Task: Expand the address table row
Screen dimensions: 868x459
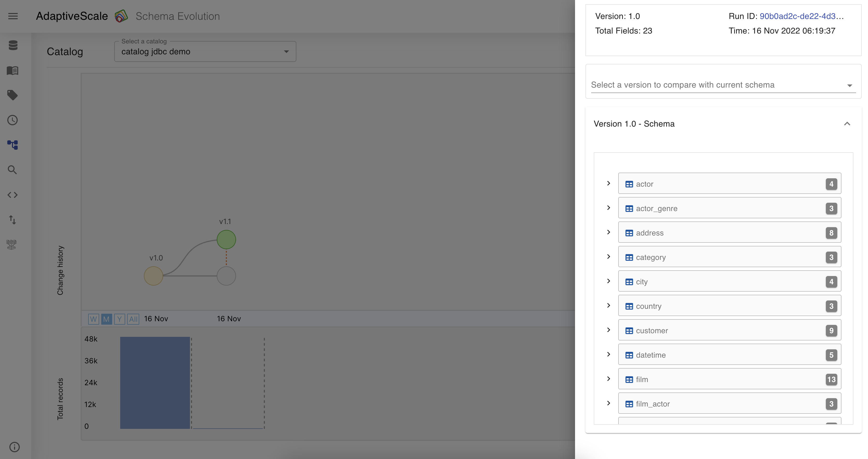Action: coord(609,232)
